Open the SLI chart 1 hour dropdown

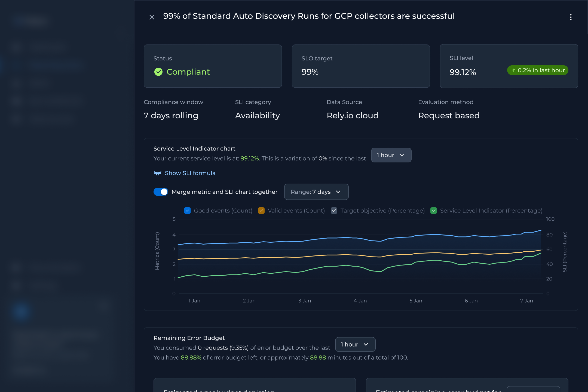point(391,155)
